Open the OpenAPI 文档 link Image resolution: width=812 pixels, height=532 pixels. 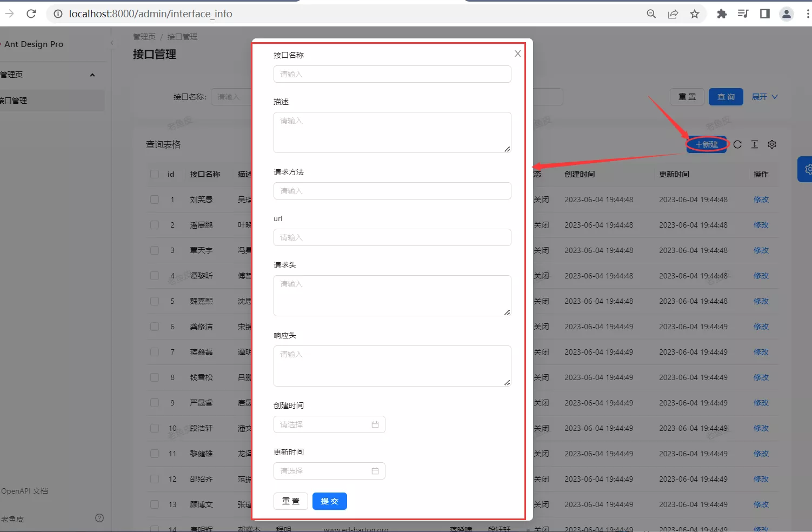point(25,491)
